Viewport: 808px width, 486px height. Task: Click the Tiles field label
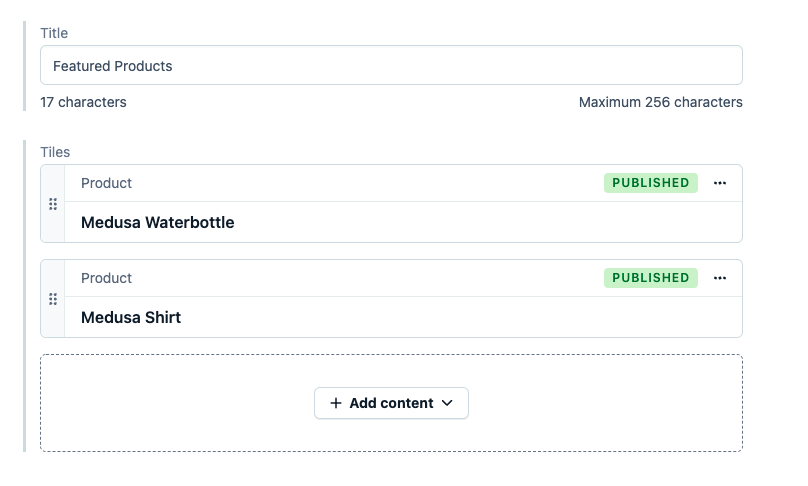coord(55,152)
